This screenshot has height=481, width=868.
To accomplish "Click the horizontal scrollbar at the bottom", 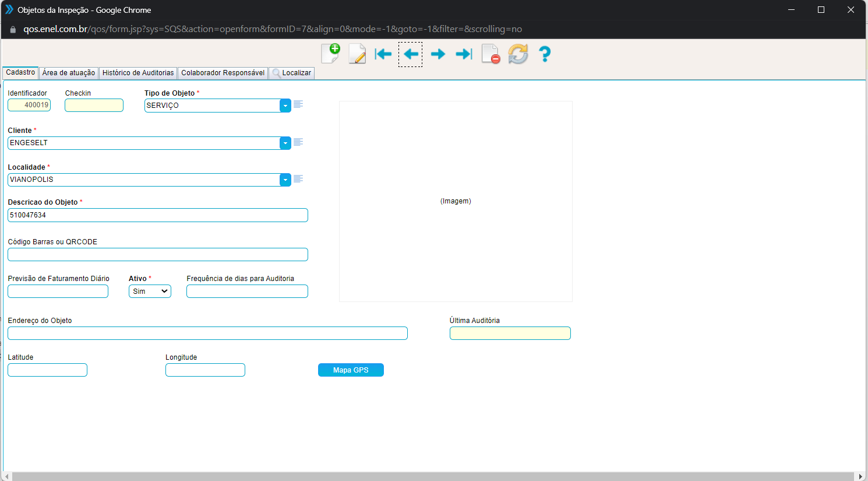I will tap(433, 476).
